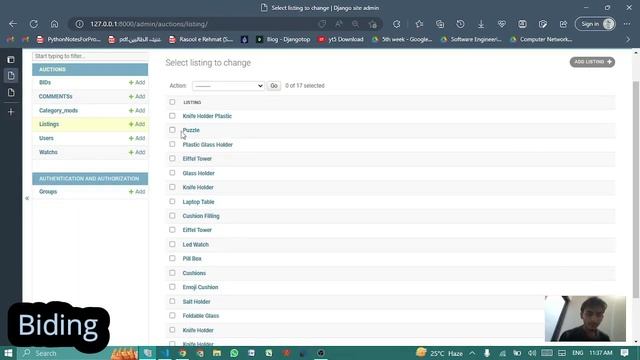
Task: Check the Laptop Table listing checkbox
Action: coord(172,201)
